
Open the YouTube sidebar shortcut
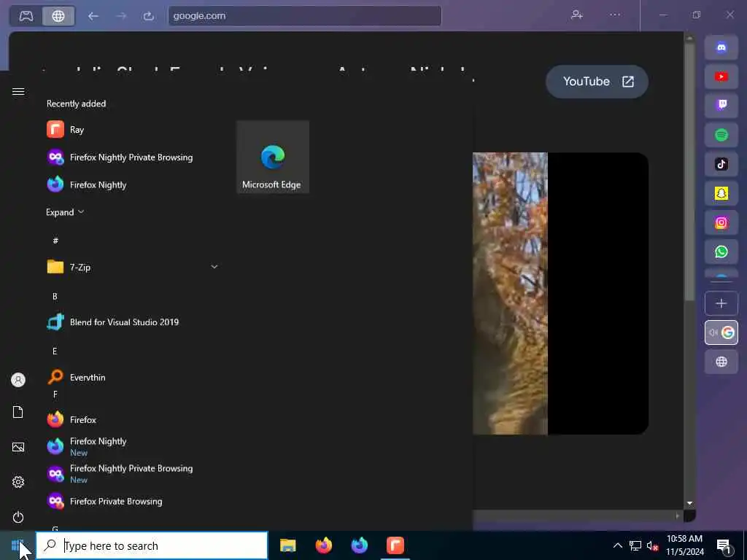pyautogui.click(x=721, y=77)
